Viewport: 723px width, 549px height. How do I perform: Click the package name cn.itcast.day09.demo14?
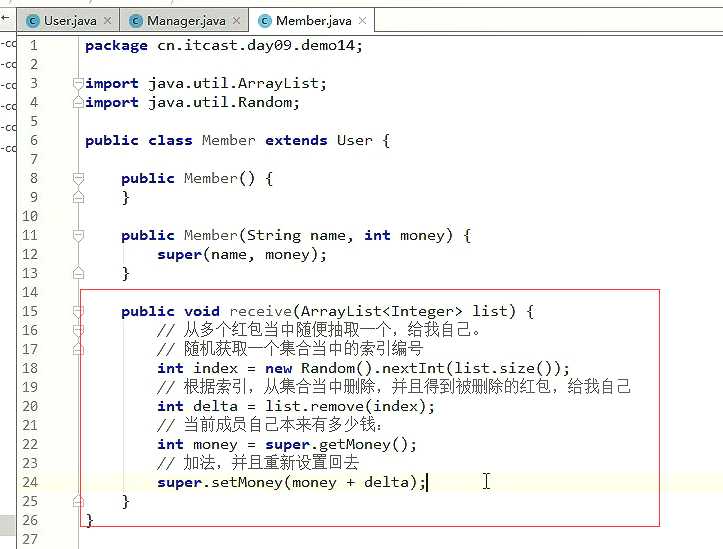point(256,46)
